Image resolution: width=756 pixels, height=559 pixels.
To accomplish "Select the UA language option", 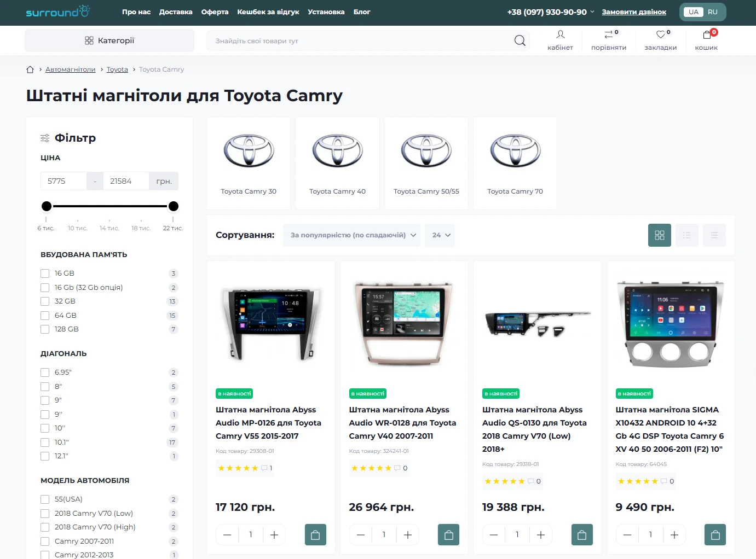I will 694,12.
